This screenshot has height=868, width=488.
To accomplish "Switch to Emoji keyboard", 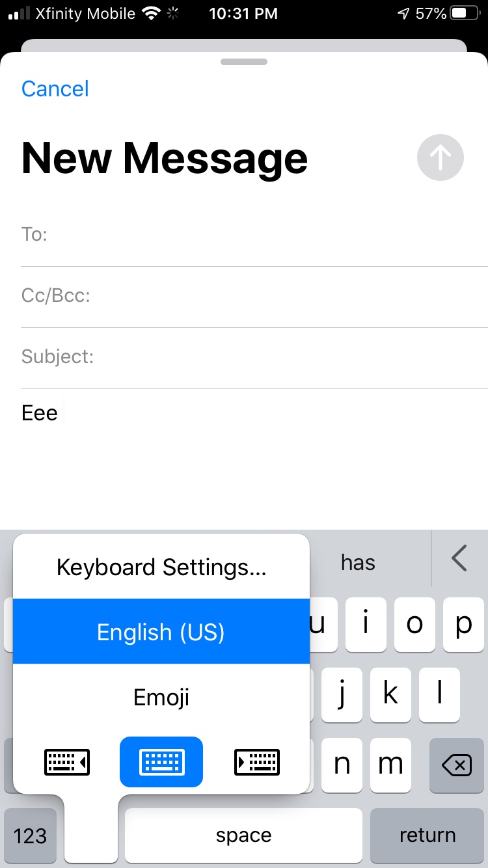I will click(161, 698).
